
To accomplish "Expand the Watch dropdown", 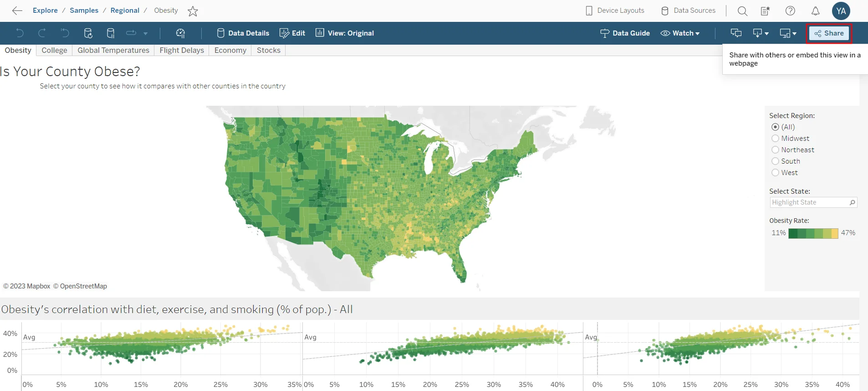I will pos(680,33).
